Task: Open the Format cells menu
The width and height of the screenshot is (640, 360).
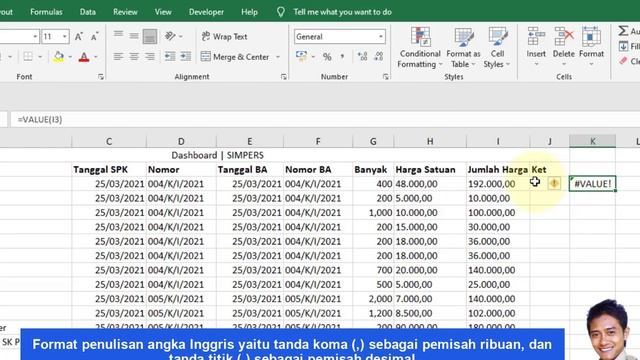Action: tap(591, 47)
